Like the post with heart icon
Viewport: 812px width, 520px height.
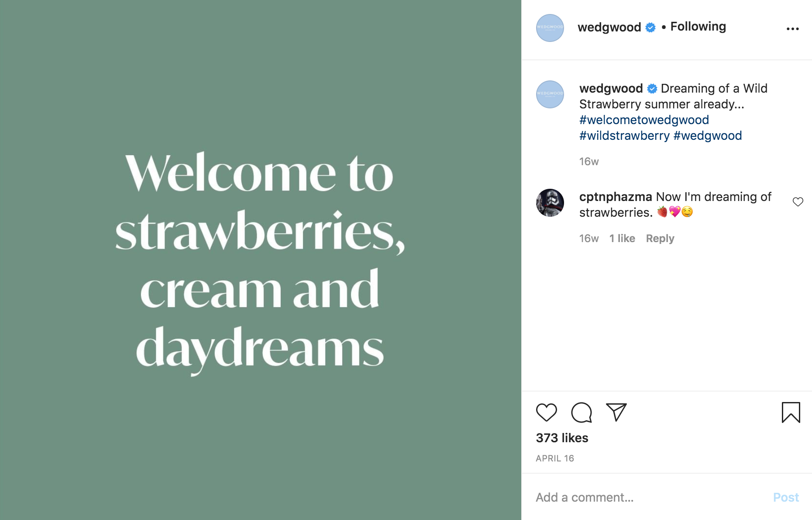[x=546, y=413]
